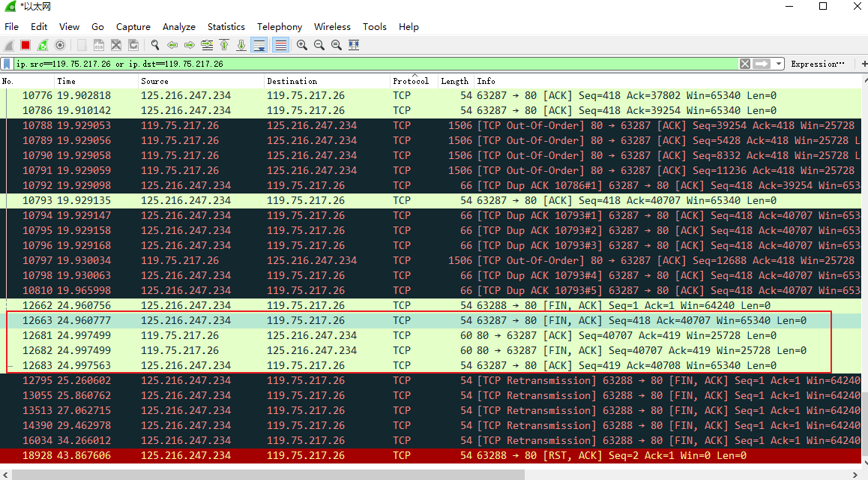
Task: Restart the current capture with the green fin icon
Action: tap(43, 46)
